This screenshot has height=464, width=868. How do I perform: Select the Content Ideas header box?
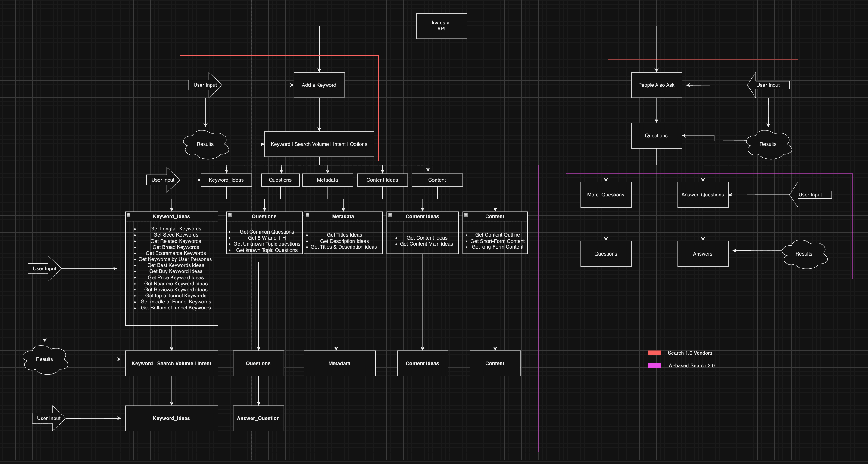click(382, 180)
